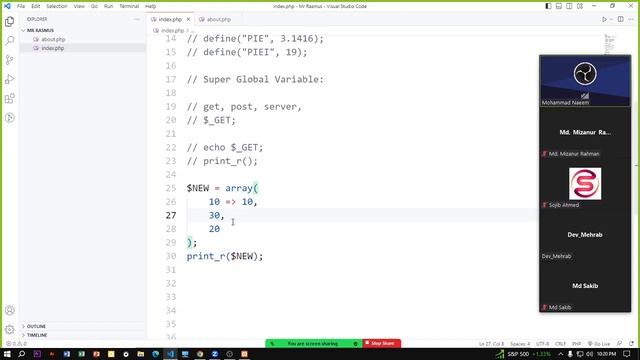Open about.php in the Explorer tree
Viewport: 640px width, 360px height.
pyautogui.click(x=53, y=39)
